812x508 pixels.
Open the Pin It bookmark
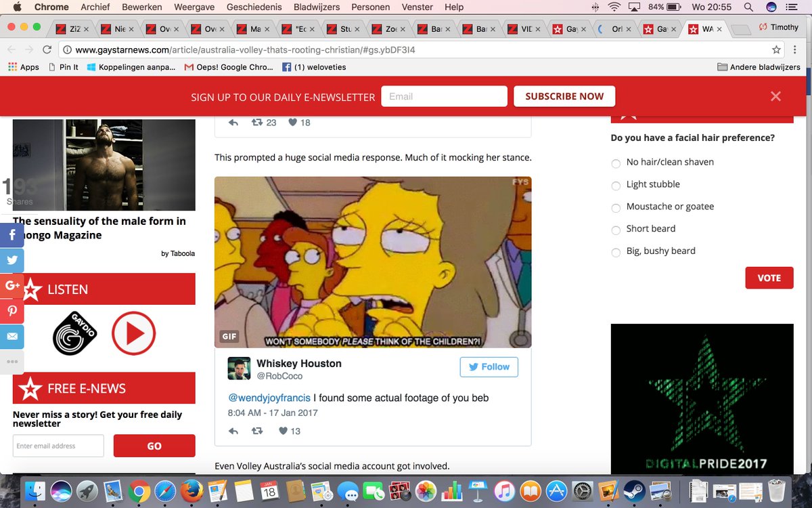pyautogui.click(x=63, y=67)
